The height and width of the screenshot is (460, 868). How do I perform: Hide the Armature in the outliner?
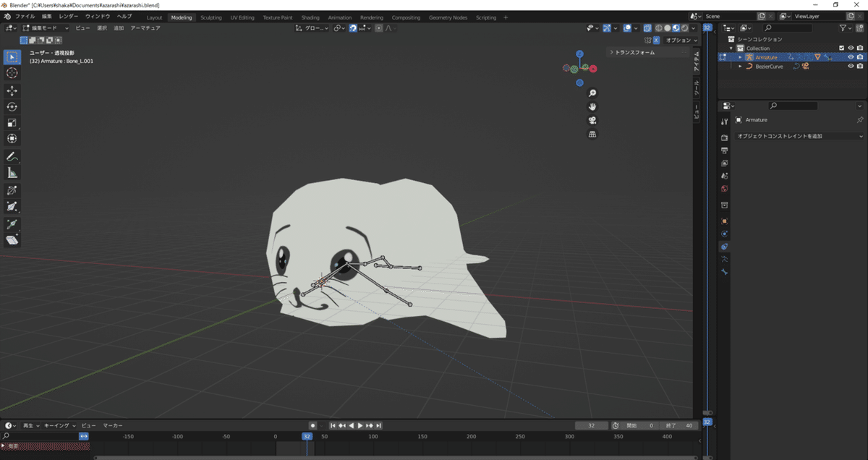click(x=851, y=57)
